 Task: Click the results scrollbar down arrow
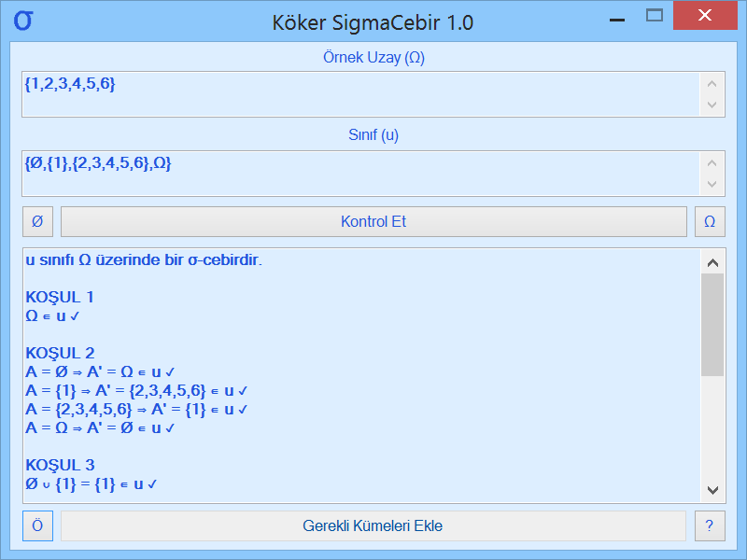click(x=712, y=489)
